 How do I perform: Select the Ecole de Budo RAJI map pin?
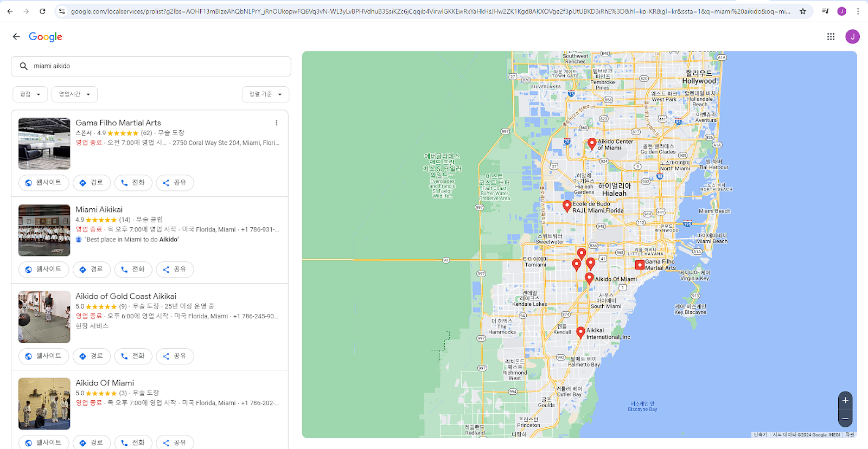pos(567,207)
